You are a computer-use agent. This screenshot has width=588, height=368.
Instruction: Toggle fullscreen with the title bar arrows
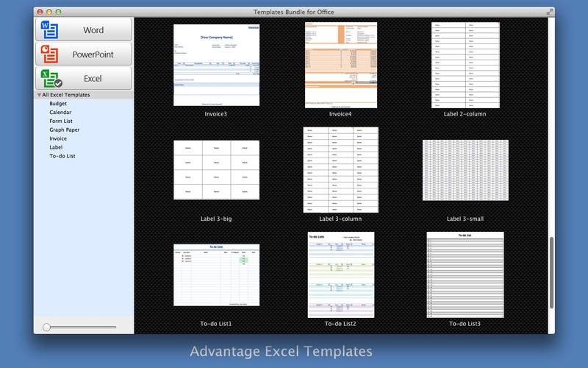coord(550,13)
